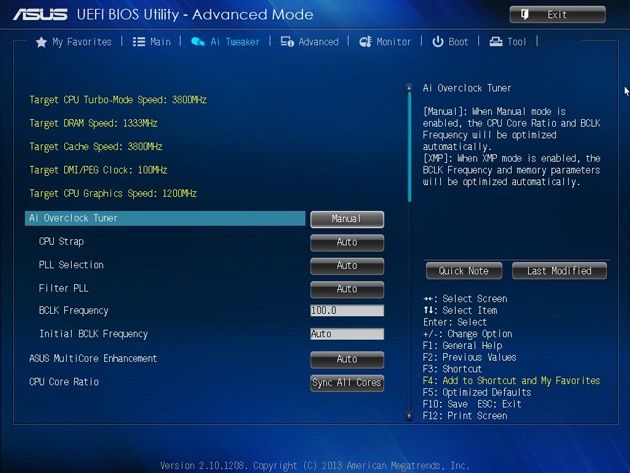Click the Enter: Select help line
The height and width of the screenshot is (473, 630).
[455, 322]
